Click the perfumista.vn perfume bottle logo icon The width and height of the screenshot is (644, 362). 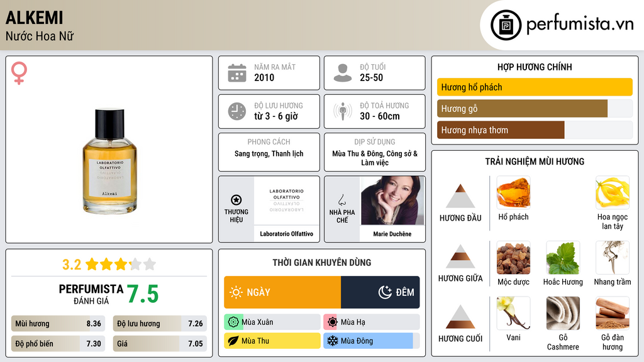tap(506, 25)
